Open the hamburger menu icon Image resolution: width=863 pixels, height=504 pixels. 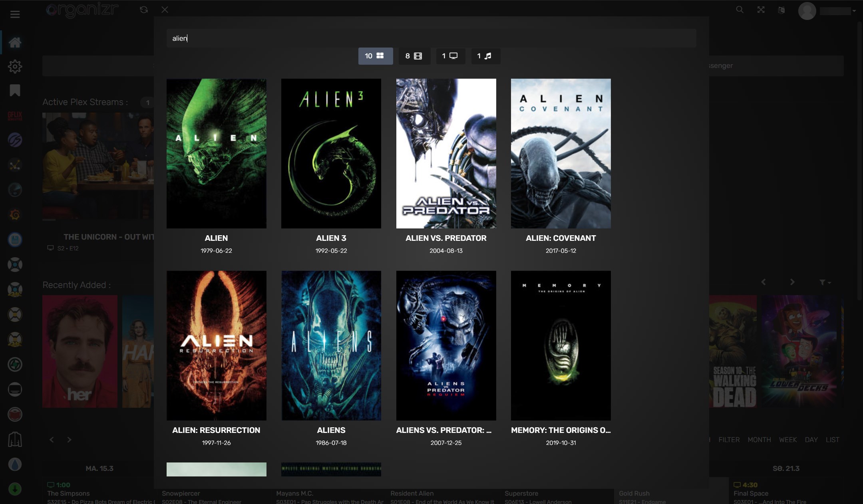tap(15, 14)
